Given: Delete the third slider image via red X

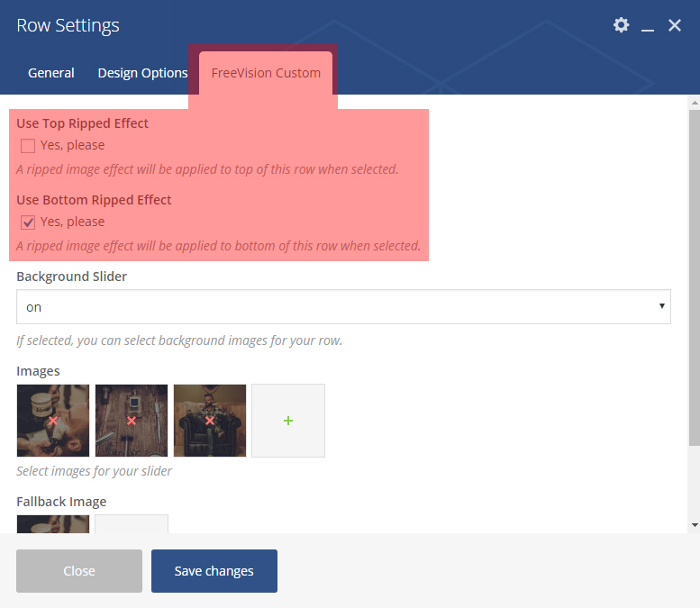Looking at the screenshot, I should (210, 421).
